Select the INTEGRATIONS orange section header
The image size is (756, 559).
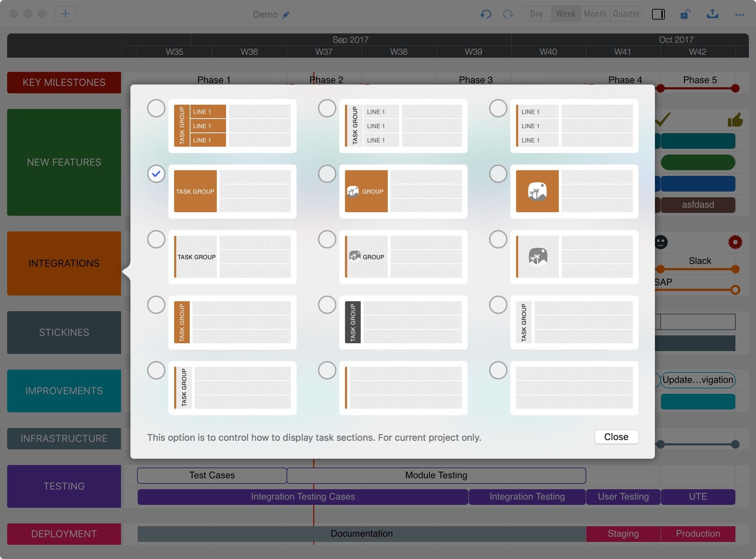(x=64, y=263)
